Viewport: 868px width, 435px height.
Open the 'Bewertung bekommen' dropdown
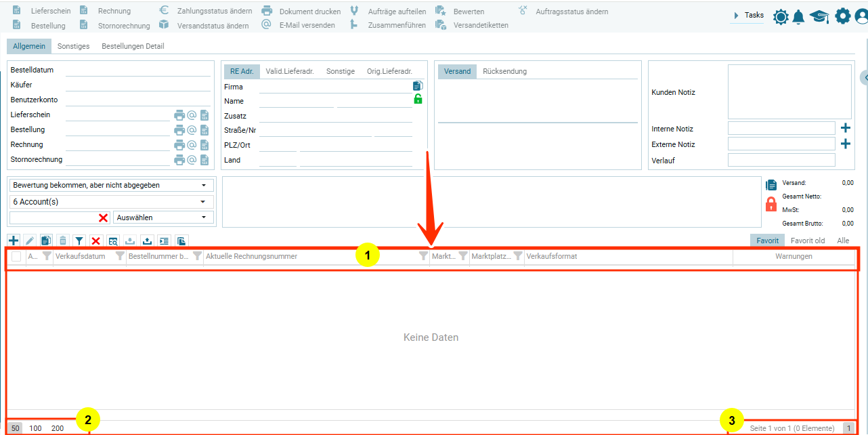click(x=110, y=185)
